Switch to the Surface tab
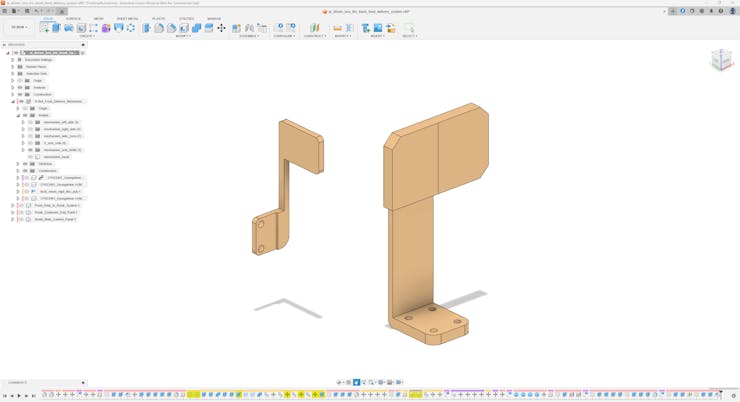740x402 pixels. coord(73,18)
